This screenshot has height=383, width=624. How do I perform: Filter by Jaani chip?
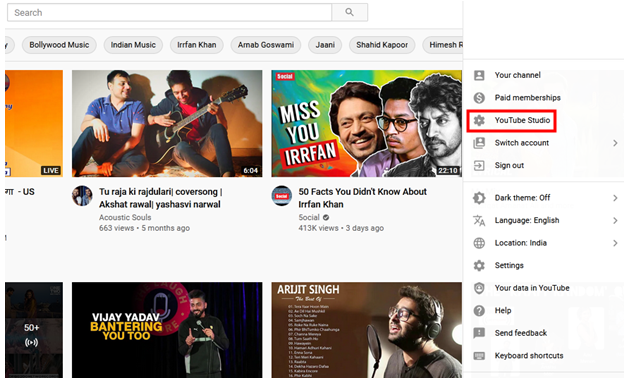[325, 45]
